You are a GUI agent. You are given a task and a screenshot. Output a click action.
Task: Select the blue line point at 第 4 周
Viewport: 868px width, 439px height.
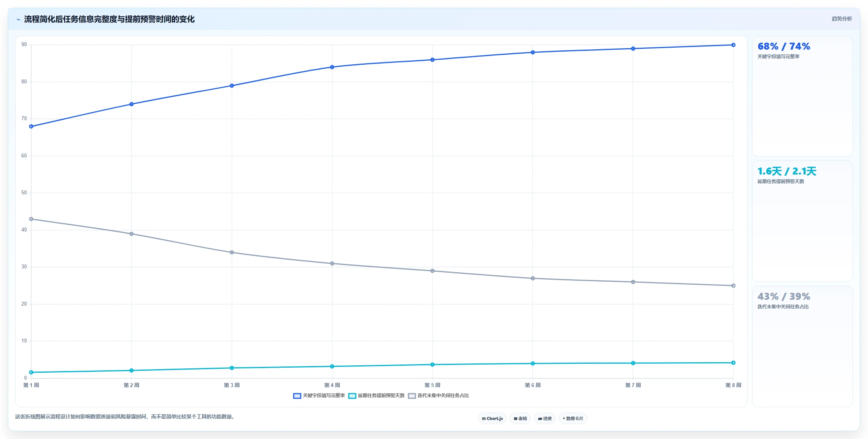pos(332,67)
